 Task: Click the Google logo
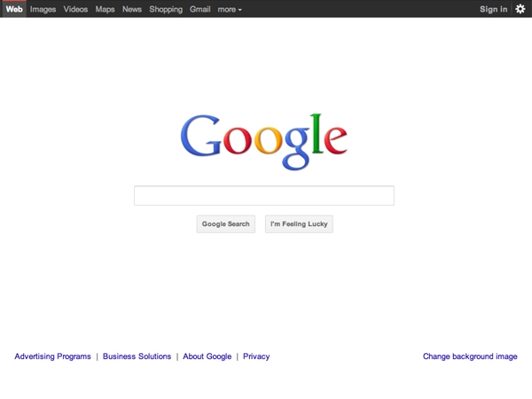pyautogui.click(x=263, y=142)
